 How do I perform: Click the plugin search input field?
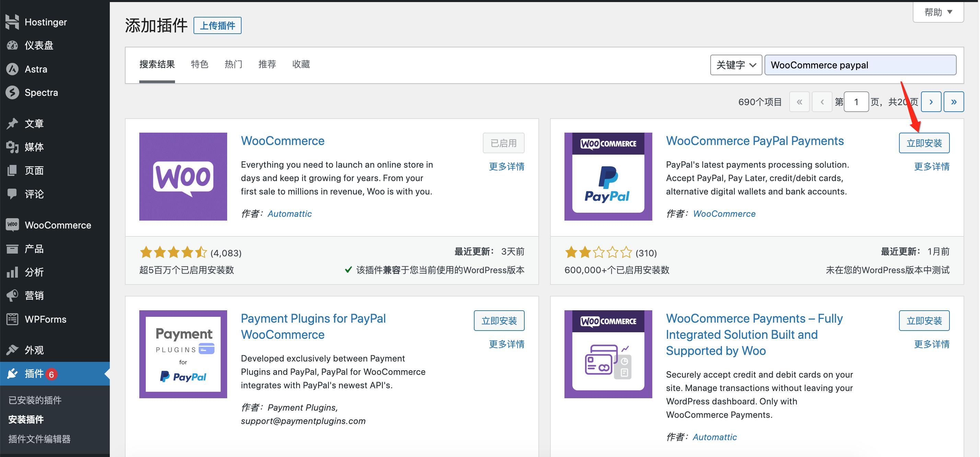click(x=860, y=65)
